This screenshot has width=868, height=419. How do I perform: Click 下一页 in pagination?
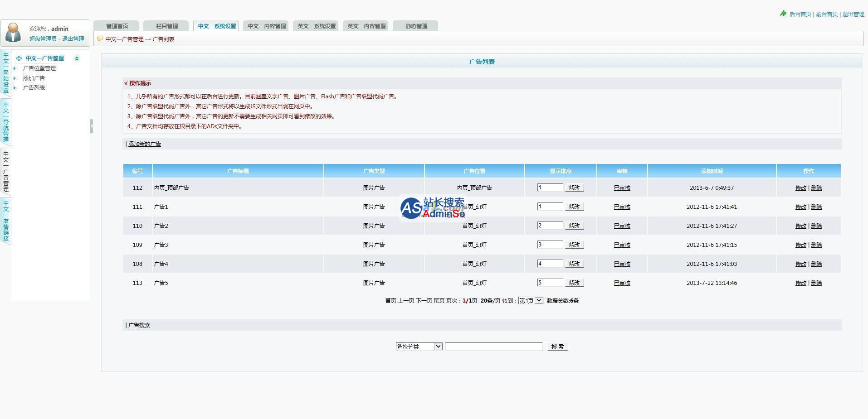point(424,301)
